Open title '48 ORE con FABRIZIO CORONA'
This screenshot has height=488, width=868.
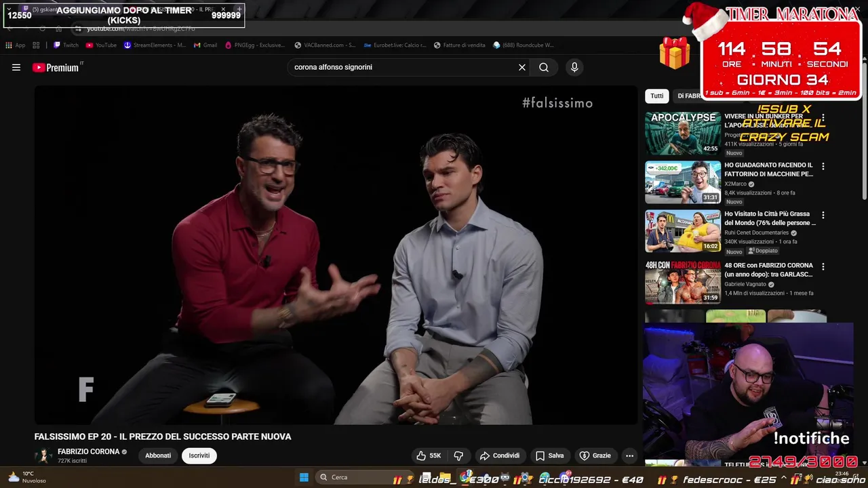click(769, 270)
